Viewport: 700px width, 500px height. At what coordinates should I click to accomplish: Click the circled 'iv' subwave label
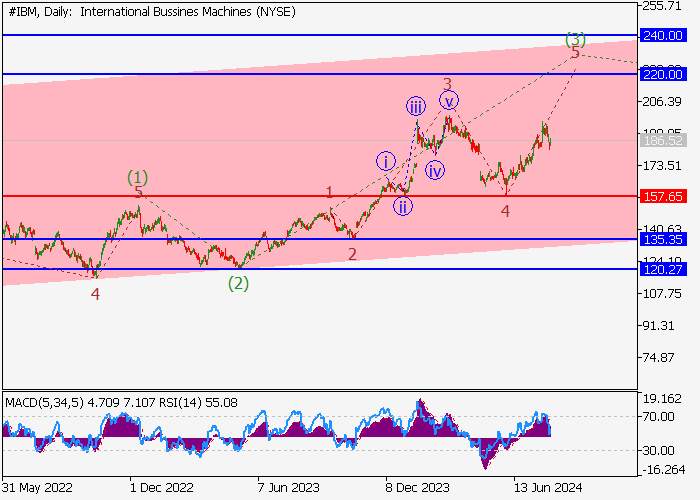tap(435, 171)
